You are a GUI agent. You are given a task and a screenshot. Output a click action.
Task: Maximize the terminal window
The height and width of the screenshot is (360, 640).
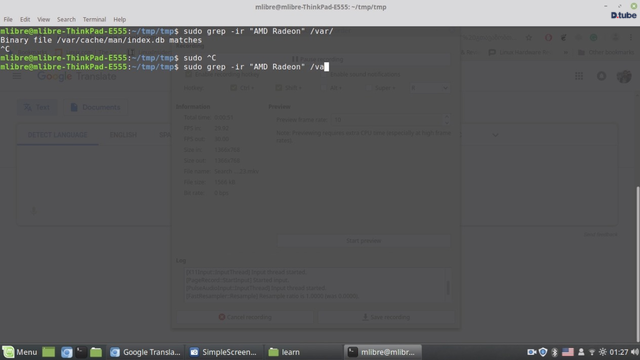(x=620, y=6)
